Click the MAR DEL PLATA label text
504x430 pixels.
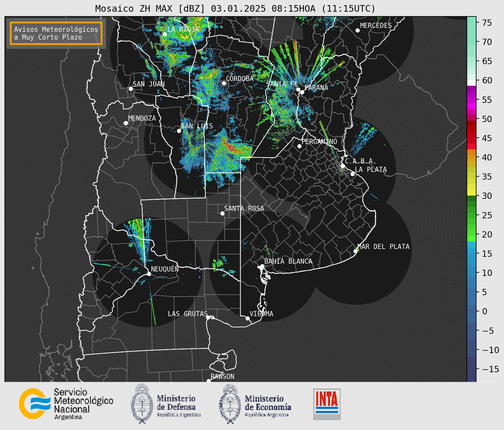(x=384, y=247)
